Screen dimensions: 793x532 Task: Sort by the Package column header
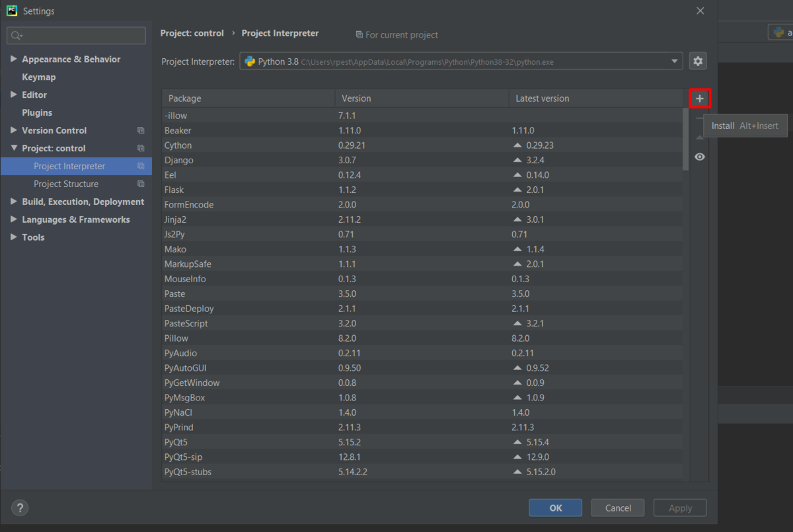click(248, 98)
